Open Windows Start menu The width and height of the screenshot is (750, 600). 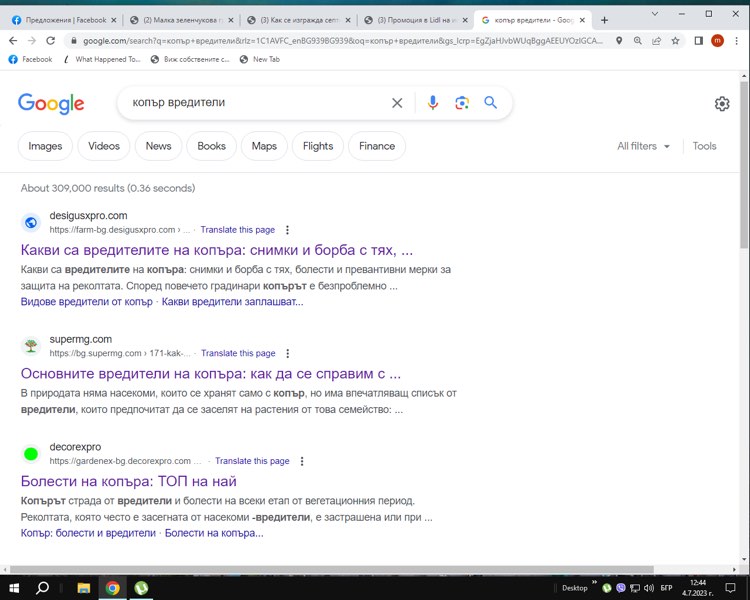click(14, 588)
